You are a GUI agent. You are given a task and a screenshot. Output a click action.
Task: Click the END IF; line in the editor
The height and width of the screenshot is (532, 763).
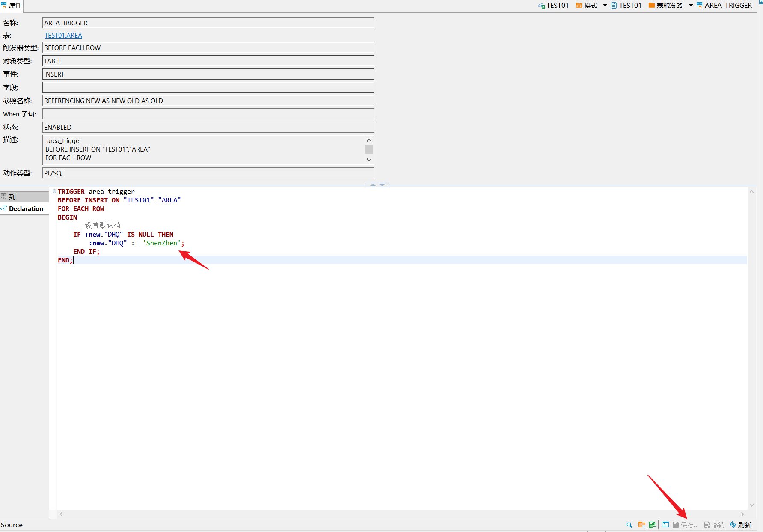coord(86,252)
